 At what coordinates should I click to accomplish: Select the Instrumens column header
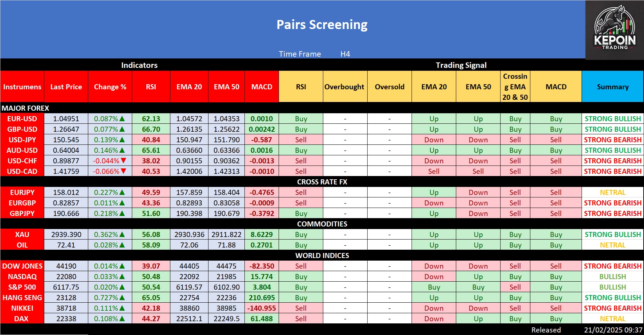[22, 87]
